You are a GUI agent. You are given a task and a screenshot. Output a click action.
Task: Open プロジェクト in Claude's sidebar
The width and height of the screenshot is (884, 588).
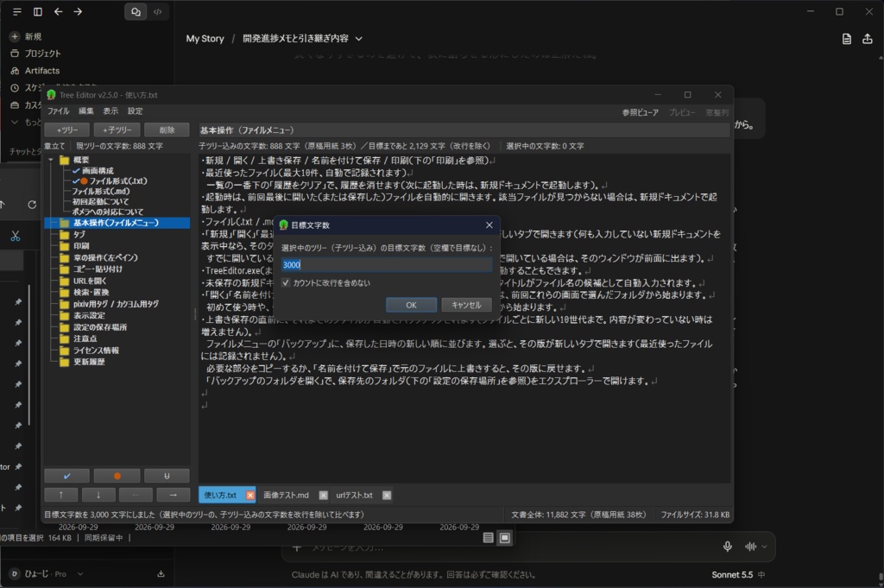click(35, 53)
